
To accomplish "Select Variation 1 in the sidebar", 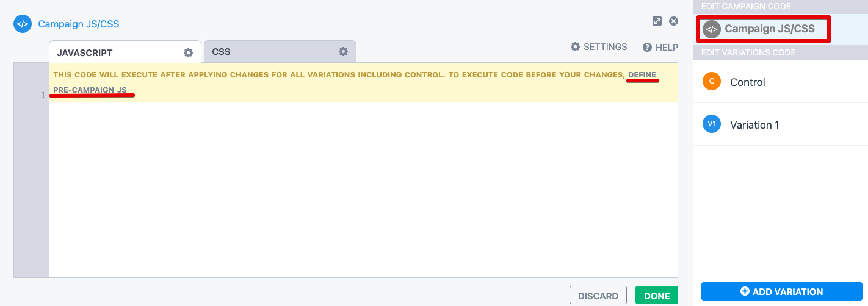I will click(x=754, y=125).
